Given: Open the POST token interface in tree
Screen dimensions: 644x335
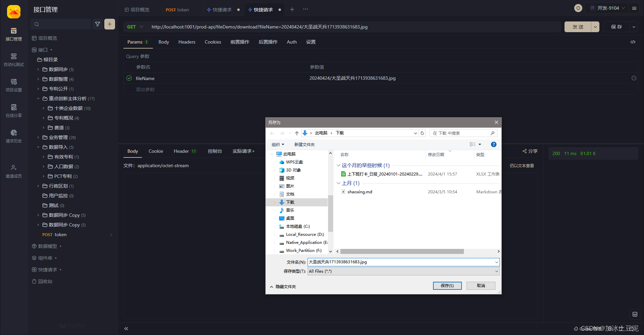Looking at the screenshot, I should (x=54, y=235).
